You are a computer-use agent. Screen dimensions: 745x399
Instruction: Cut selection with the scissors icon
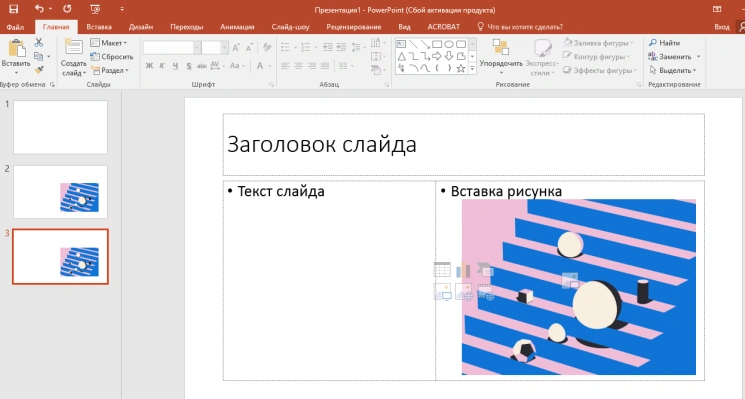[39, 43]
